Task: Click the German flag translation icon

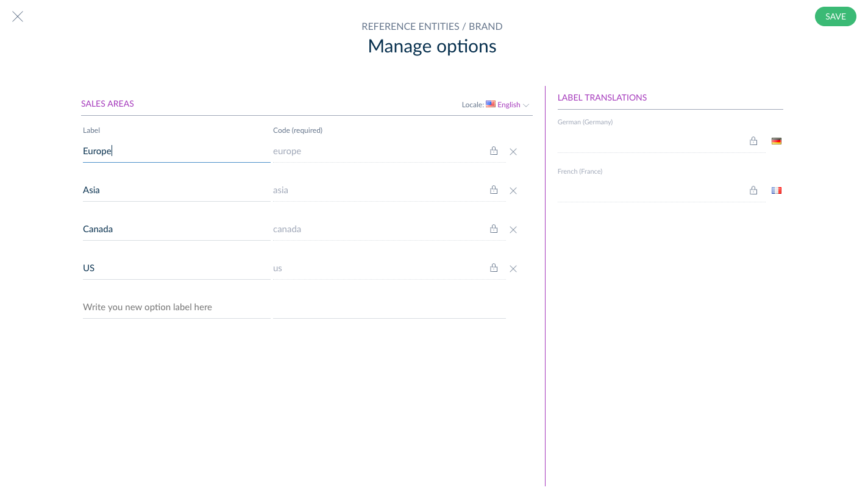Action: 776,141
